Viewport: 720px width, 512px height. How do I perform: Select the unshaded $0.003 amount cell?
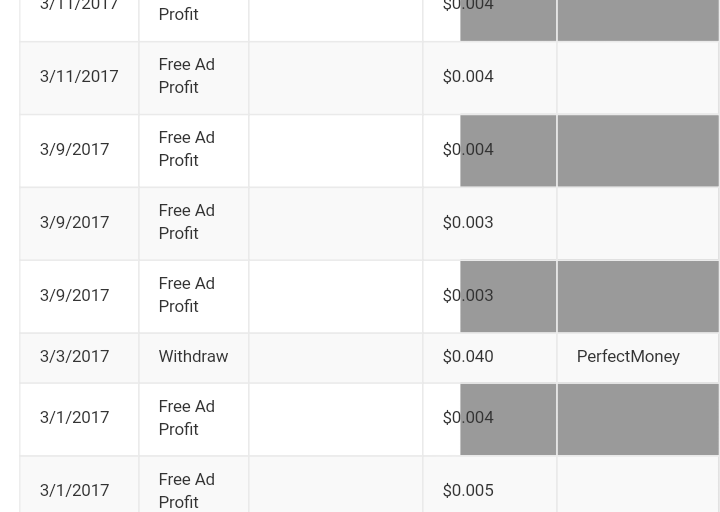[x=468, y=223]
